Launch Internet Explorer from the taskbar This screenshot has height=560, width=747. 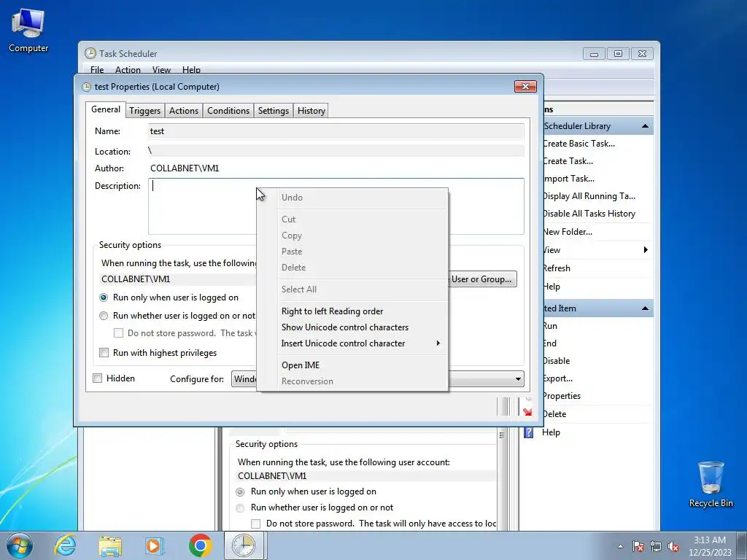[x=65, y=545]
